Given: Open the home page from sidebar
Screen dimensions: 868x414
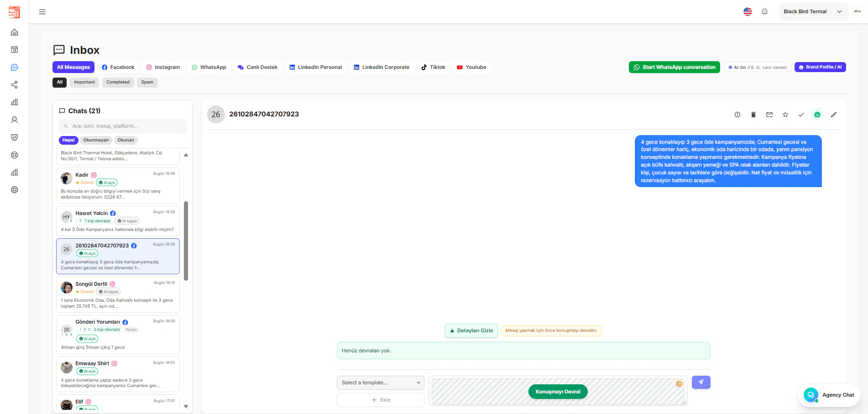Looking at the screenshot, I should [x=15, y=32].
